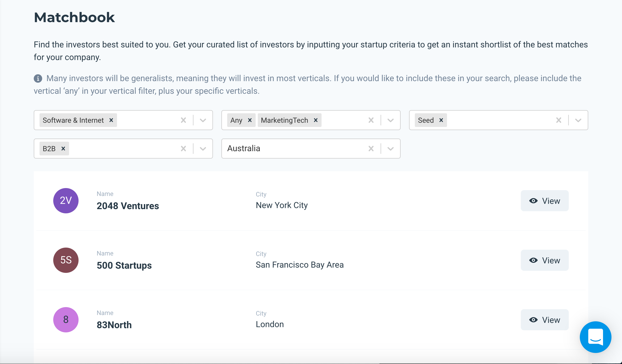Clear the B2B filter field

tap(183, 149)
